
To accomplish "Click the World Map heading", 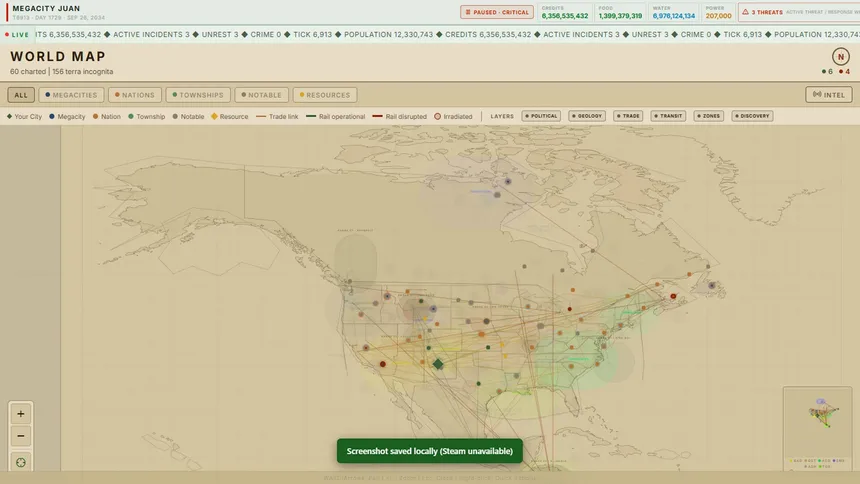I will point(58,56).
